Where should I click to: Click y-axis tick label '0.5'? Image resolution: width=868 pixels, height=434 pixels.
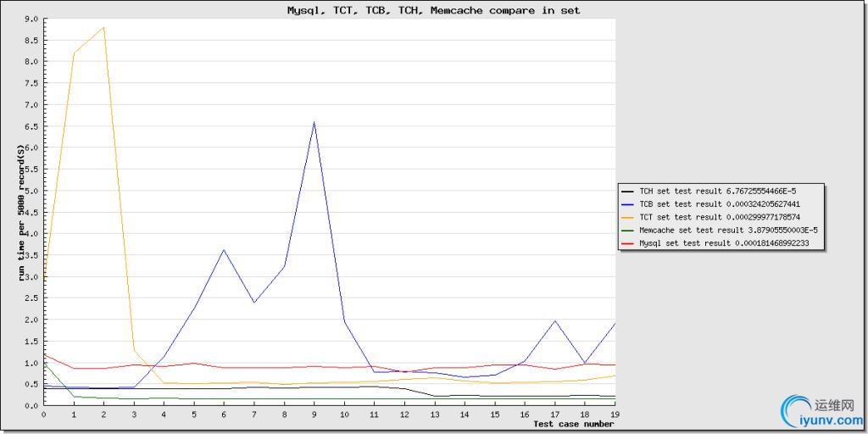tap(32, 384)
